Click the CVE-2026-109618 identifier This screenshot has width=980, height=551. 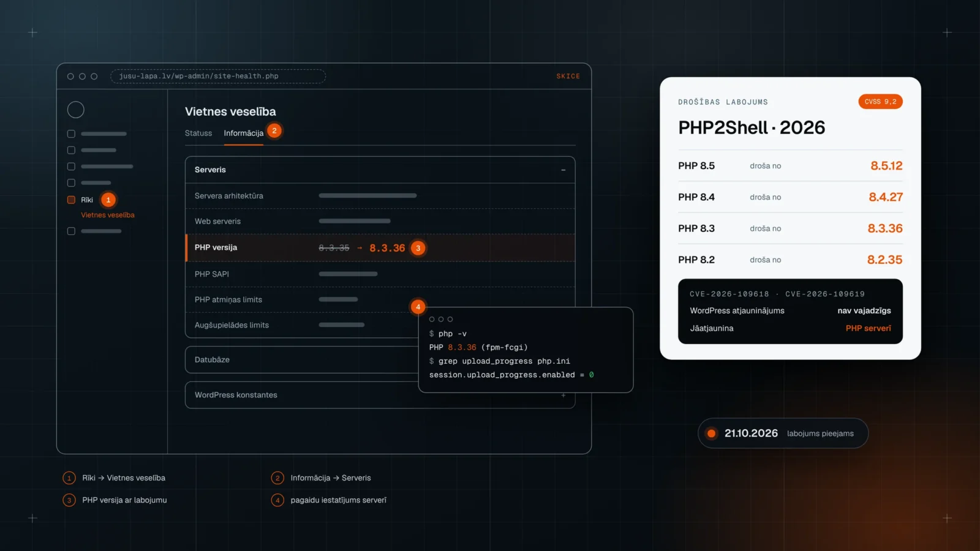[x=729, y=294]
